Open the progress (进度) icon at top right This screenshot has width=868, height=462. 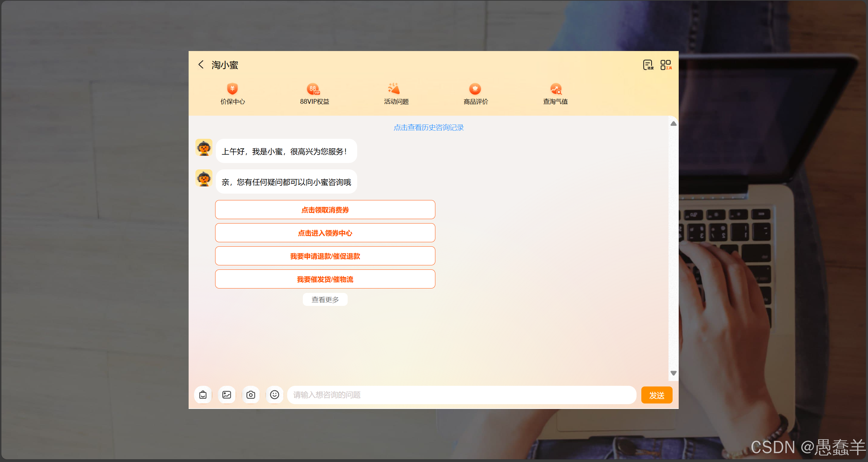click(x=648, y=65)
